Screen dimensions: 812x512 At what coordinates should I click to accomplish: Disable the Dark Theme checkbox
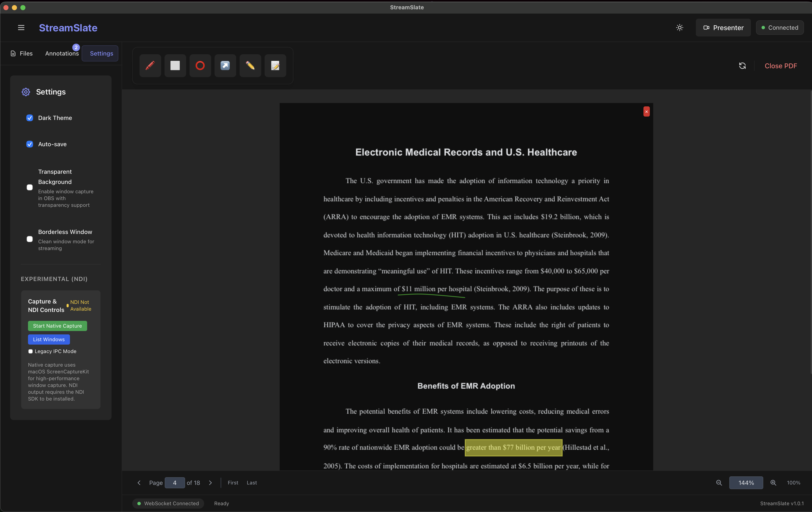pyautogui.click(x=30, y=118)
